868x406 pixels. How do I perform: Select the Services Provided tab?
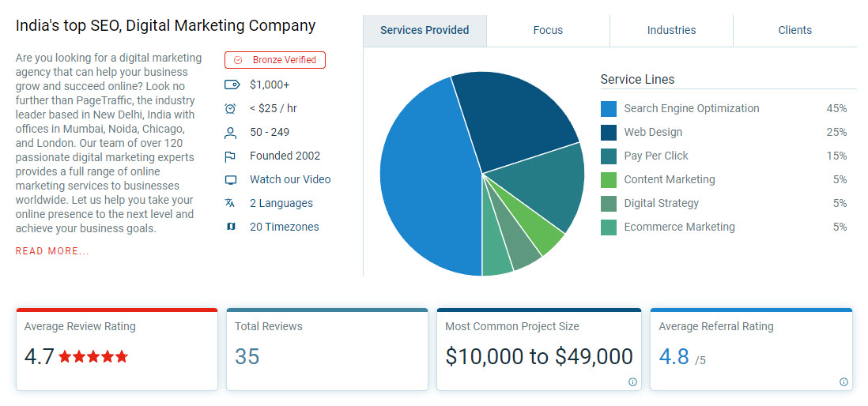pos(425,30)
